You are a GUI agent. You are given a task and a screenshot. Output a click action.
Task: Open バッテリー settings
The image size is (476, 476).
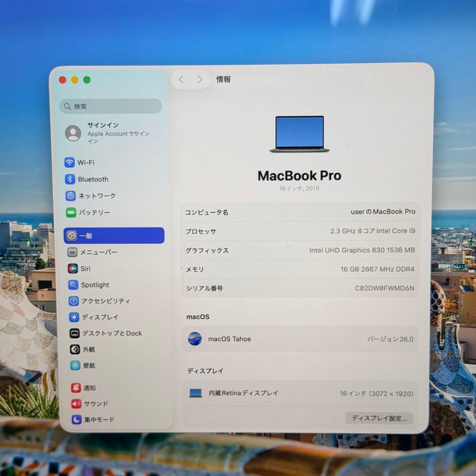tap(94, 212)
